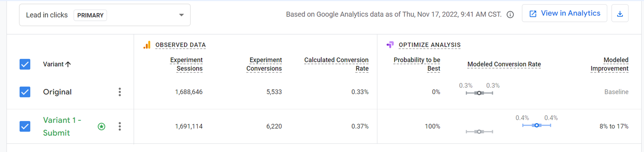Click the View in Analytics button
The image size is (644, 152).
coord(565,13)
